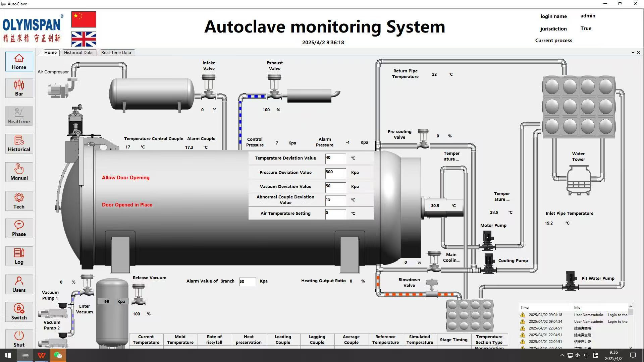Viewport: 644px width, 362px height.
Task: Open the Phase sidebar button
Action: coord(19,229)
